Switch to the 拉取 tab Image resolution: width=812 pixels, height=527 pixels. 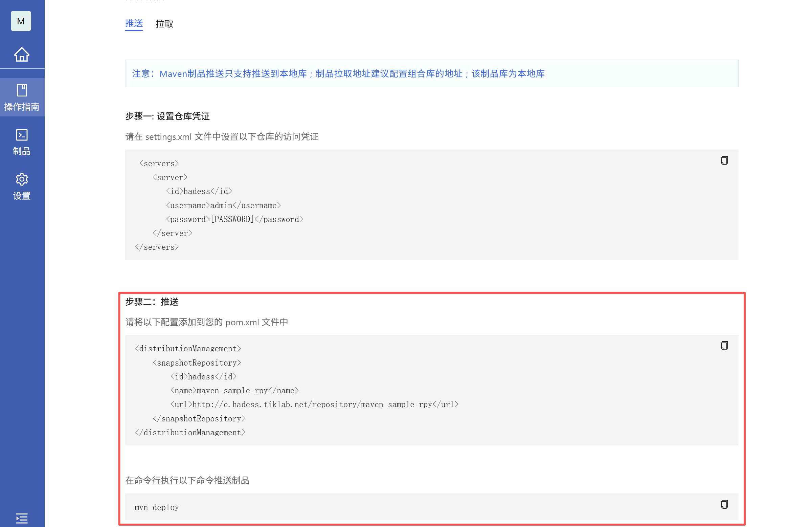point(164,24)
